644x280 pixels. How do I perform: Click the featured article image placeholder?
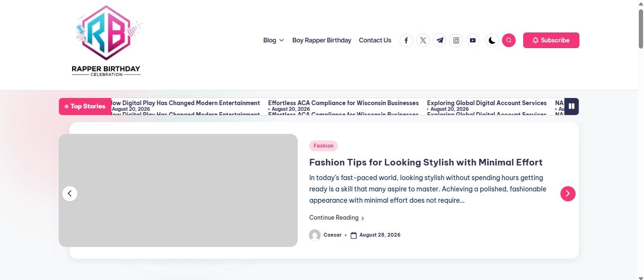click(178, 190)
